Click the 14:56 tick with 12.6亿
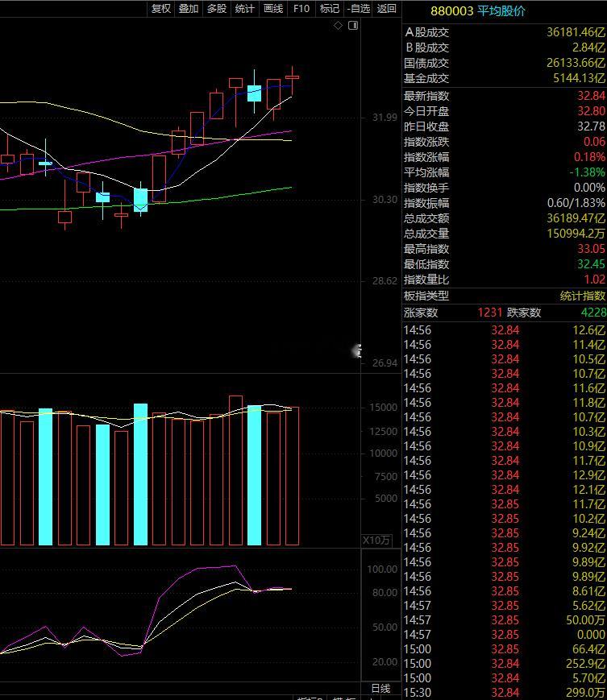The image size is (607, 700). coord(505,330)
